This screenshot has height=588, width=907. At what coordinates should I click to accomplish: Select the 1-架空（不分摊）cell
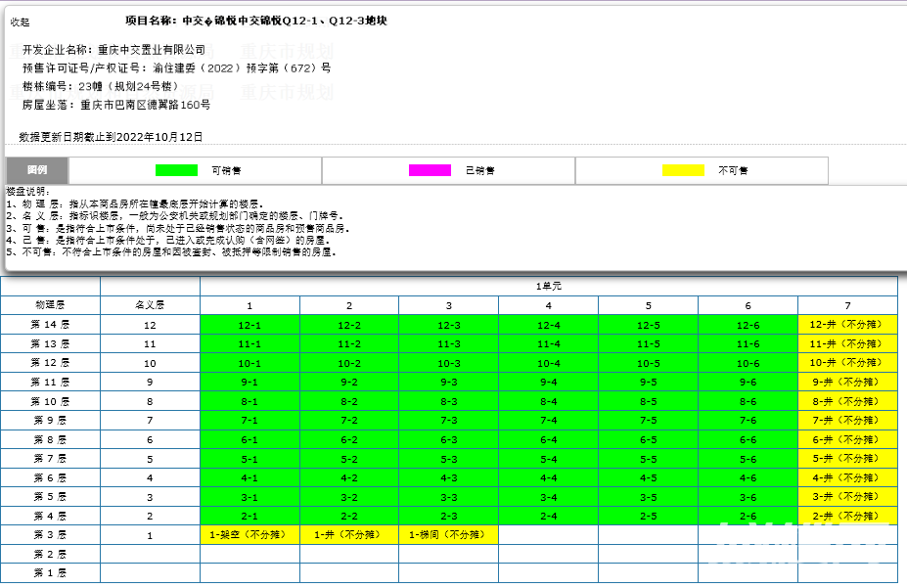coord(249,535)
